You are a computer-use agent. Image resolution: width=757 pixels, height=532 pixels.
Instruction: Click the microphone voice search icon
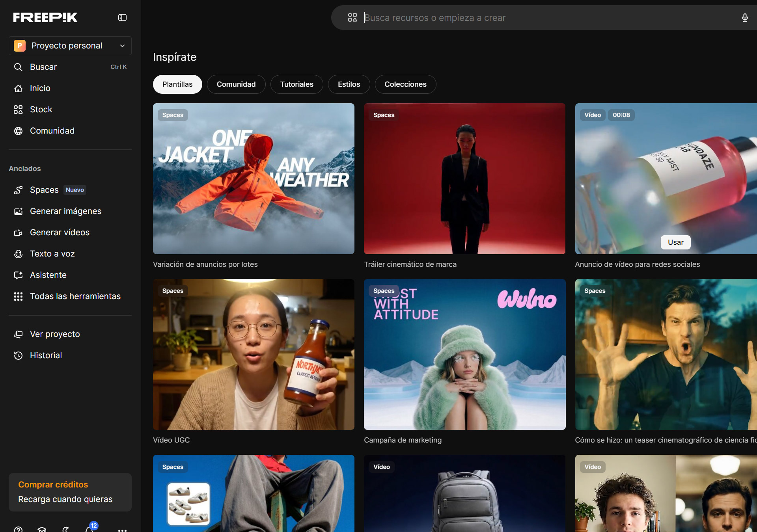(744, 18)
